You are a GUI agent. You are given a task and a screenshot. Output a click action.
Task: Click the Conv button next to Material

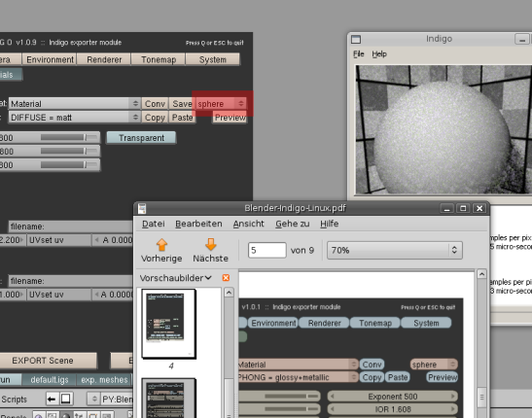click(155, 104)
